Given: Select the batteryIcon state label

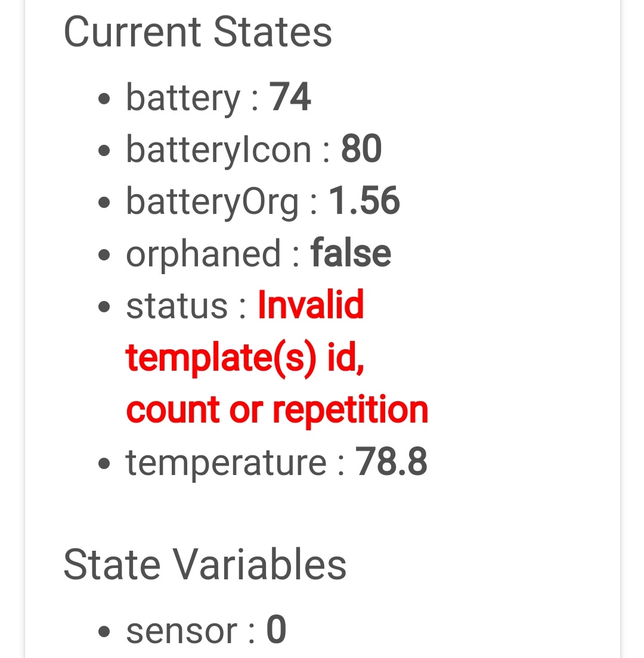Looking at the screenshot, I should point(218,149).
